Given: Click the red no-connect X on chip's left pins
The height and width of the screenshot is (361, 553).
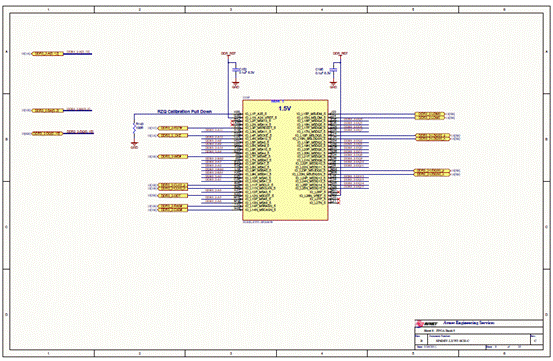Looking at the screenshot, I should (232, 123).
